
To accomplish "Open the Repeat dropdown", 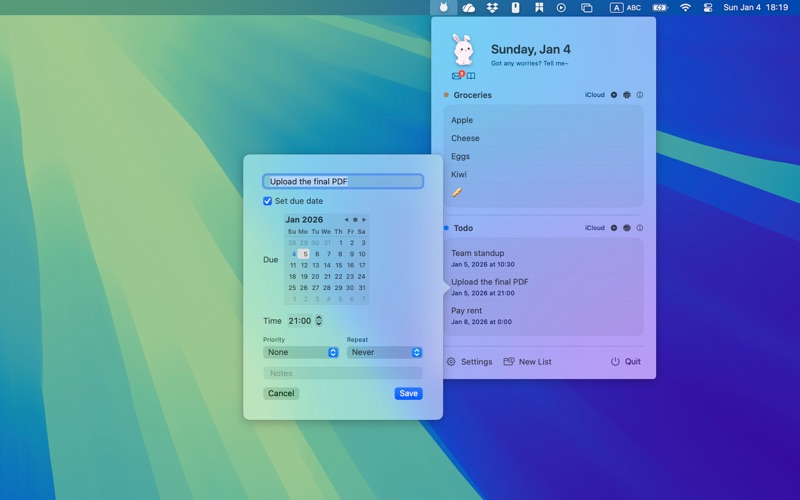I will click(x=385, y=353).
